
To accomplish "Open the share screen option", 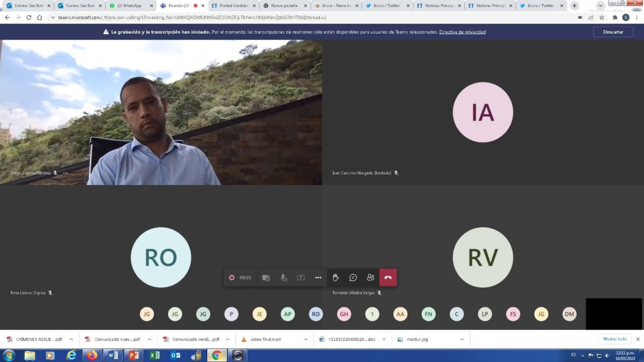I will pos(301,278).
